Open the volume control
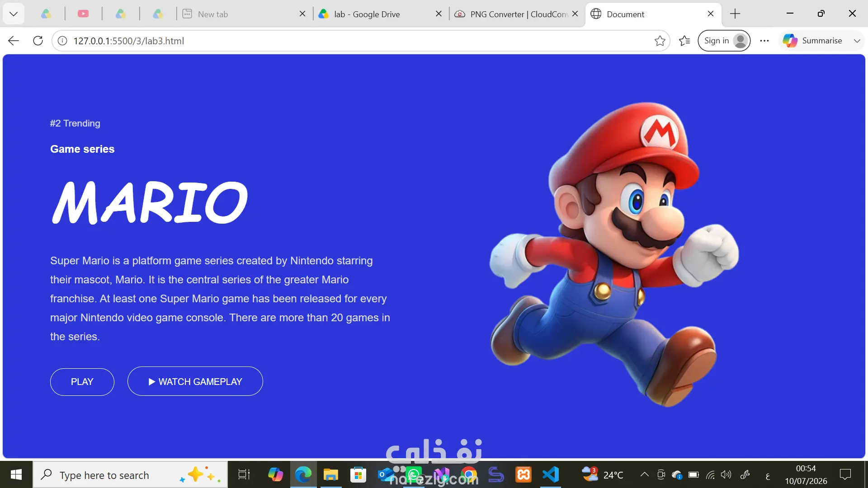 [x=726, y=474]
